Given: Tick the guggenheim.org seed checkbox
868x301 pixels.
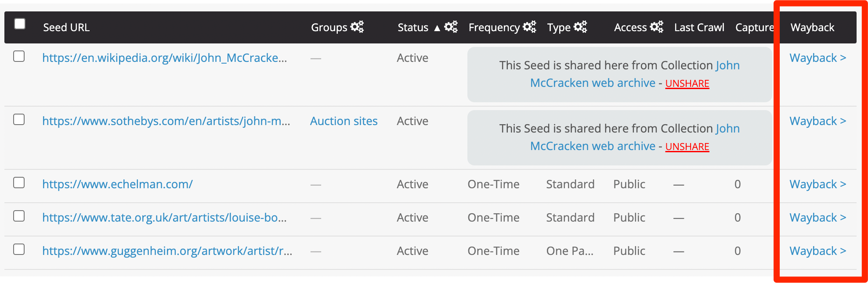Looking at the screenshot, I should coord(19,250).
